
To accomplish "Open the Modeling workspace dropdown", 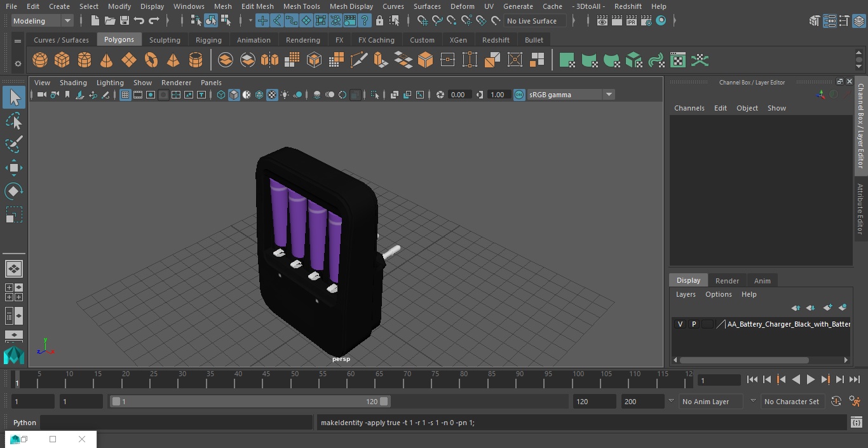I will point(43,21).
